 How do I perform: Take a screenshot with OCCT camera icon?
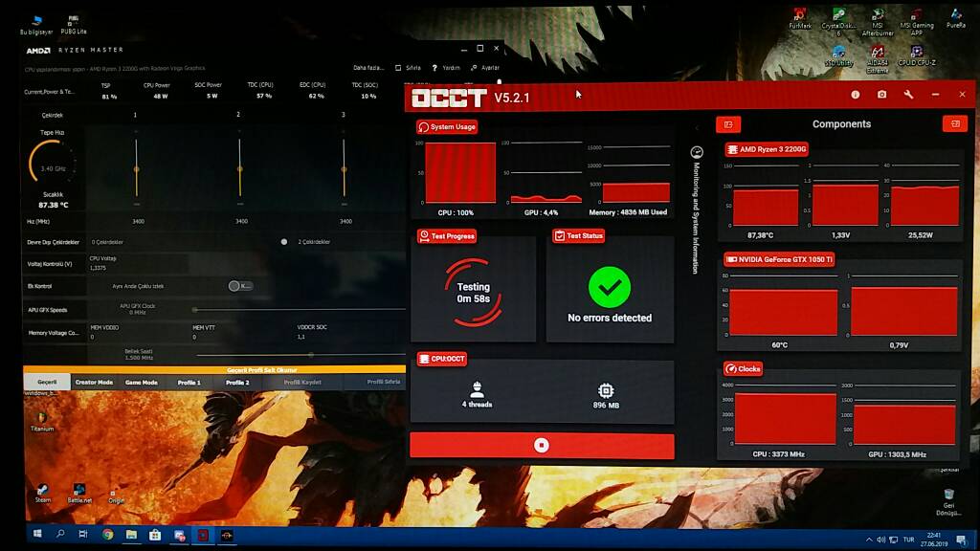tap(881, 95)
